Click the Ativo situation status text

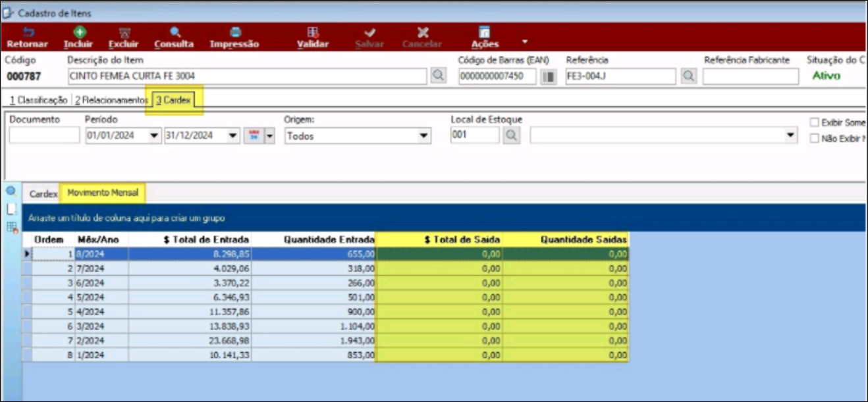click(x=826, y=76)
